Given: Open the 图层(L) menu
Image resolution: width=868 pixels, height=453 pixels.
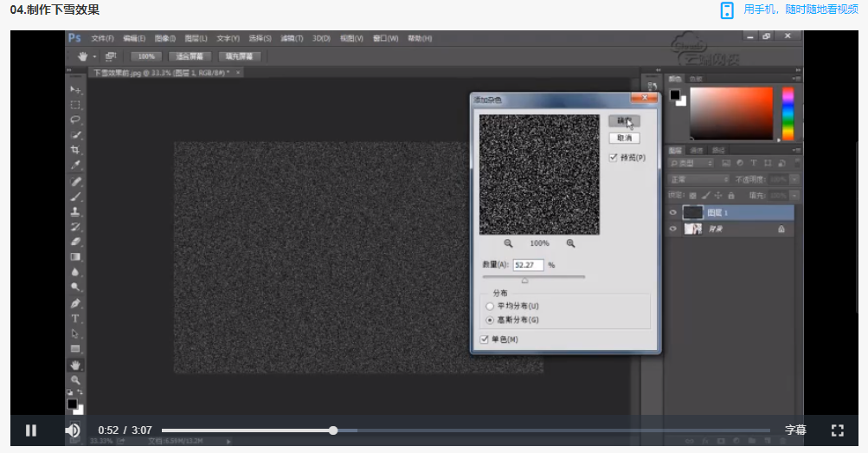Looking at the screenshot, I should tap(196, 38).
